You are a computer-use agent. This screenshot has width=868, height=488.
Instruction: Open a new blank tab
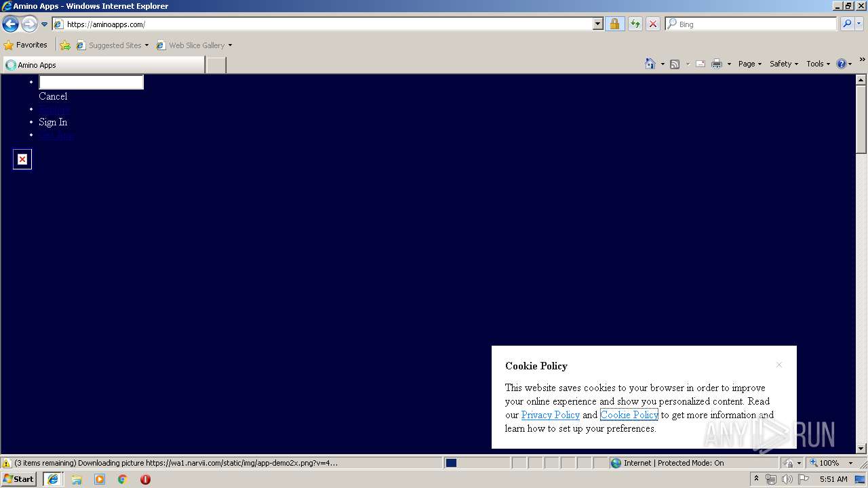[x=216, y=65]
